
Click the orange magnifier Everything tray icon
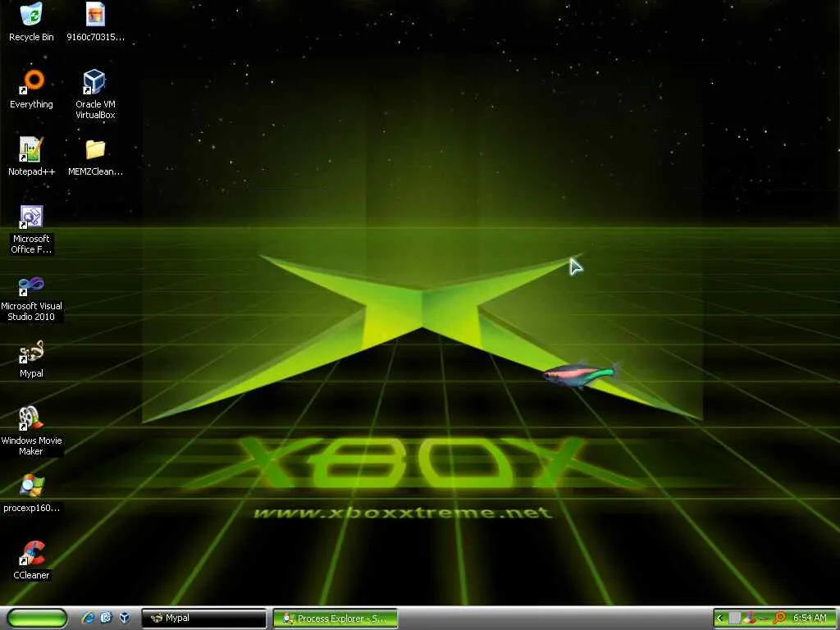click(780, 619)
